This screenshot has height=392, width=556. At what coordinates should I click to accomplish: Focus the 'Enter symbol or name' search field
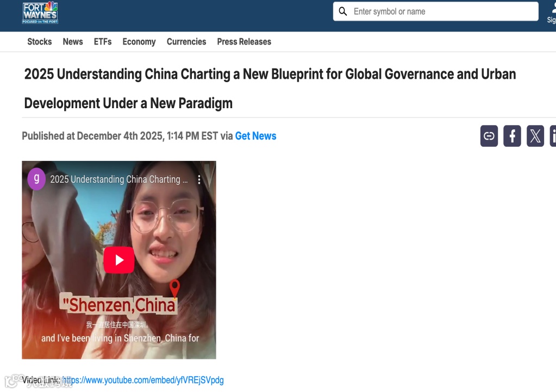(x=435, y=11)
